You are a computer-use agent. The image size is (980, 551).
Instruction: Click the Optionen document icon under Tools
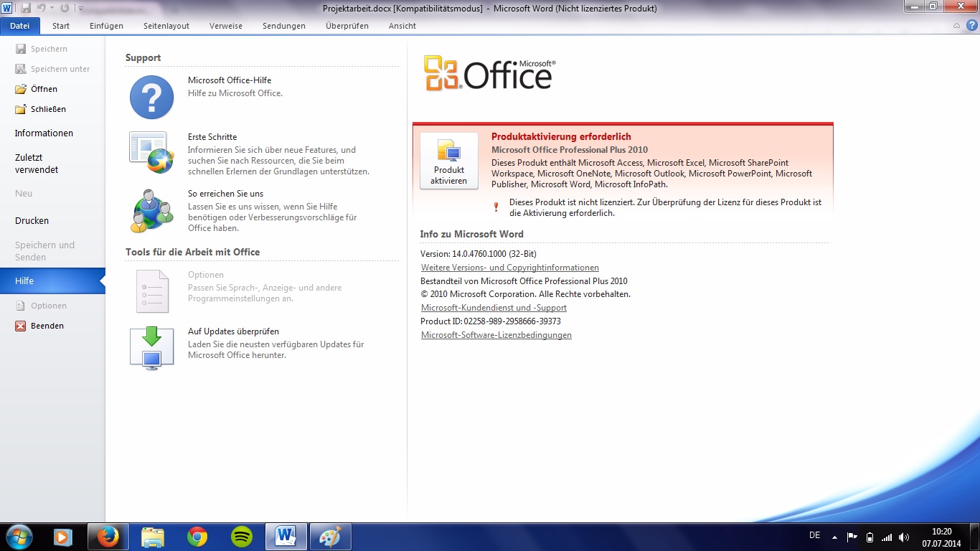pyautogui.click(x=151, y=291)
